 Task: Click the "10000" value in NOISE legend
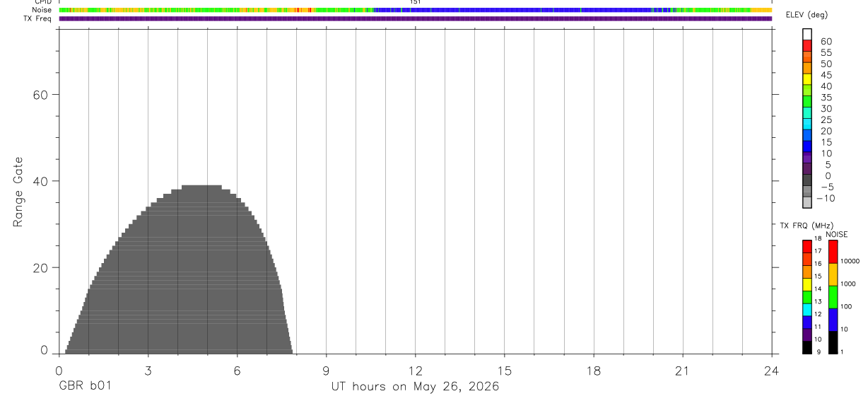(x=850, y=262)
